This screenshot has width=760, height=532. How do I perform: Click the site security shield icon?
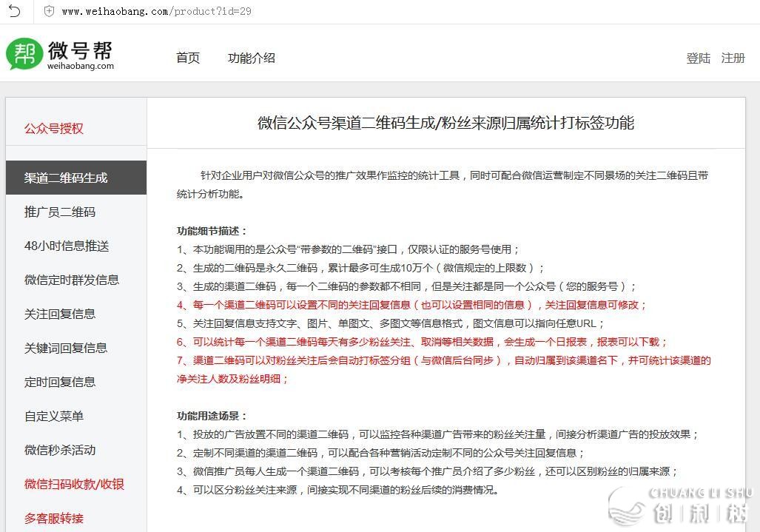click(x=49, y=11)
